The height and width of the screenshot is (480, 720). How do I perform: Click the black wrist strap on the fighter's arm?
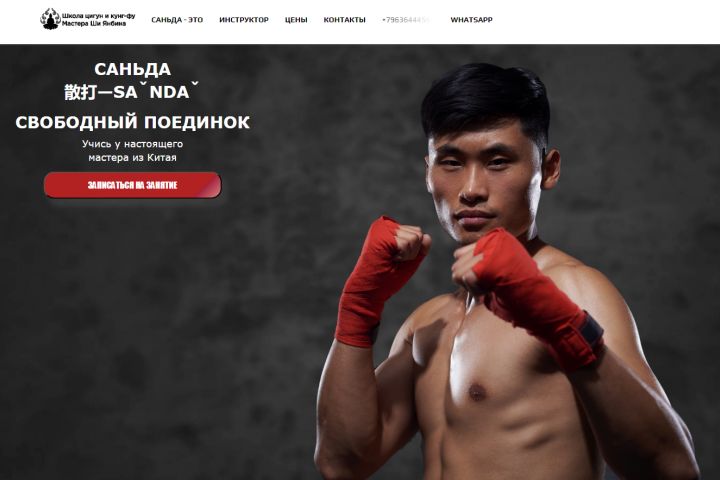click(592, 331)
